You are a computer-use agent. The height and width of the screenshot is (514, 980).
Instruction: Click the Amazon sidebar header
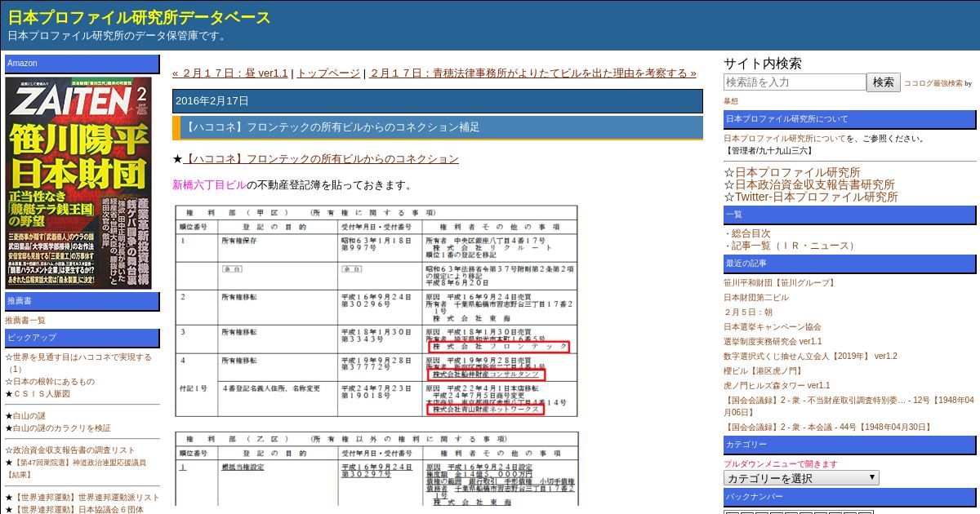(82, 64)
